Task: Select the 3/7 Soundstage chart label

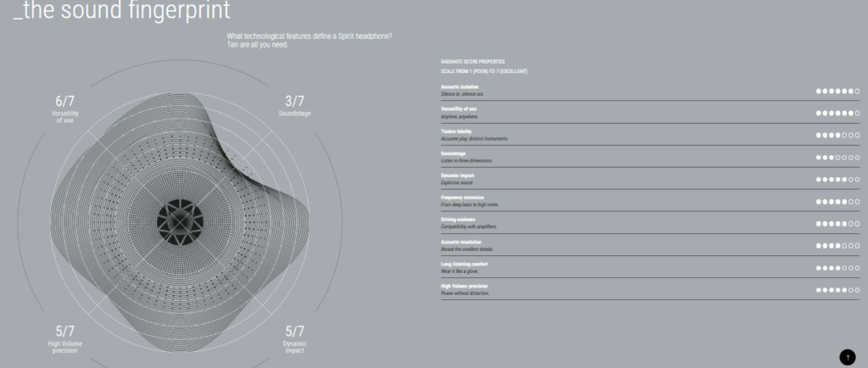Action: (294, 106)
